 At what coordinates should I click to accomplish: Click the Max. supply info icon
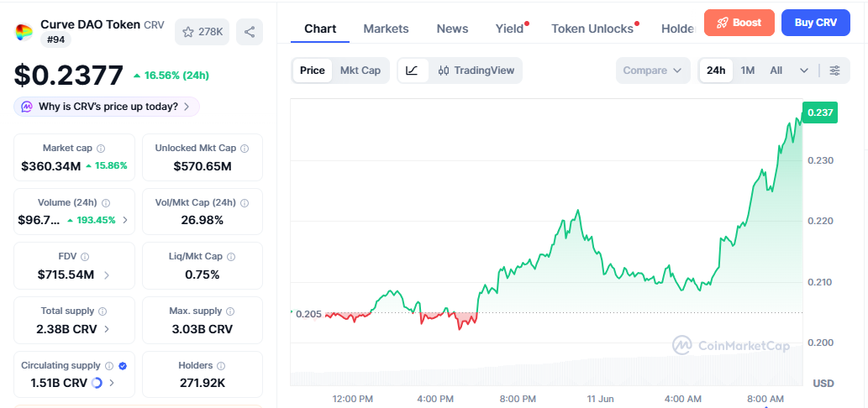pos(230,311)
